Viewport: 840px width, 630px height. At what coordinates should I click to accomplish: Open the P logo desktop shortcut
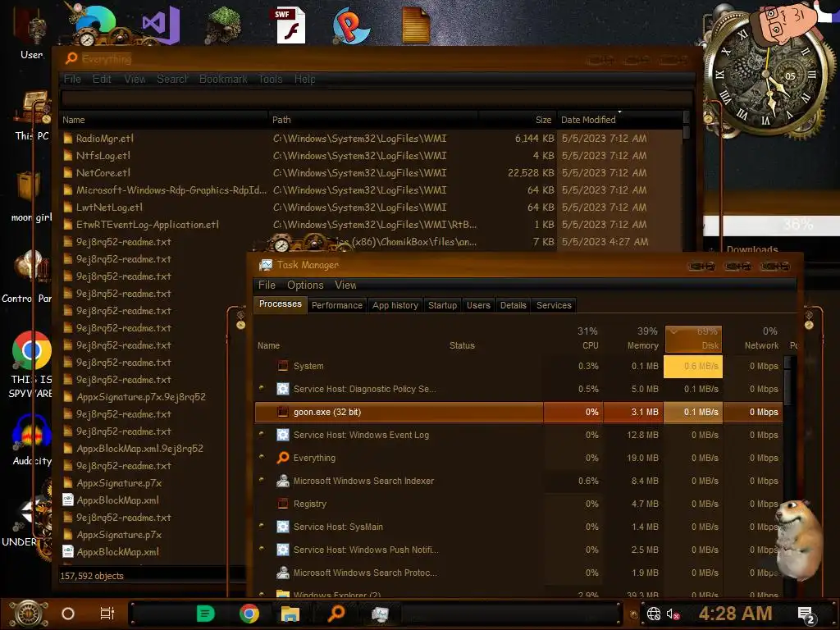(x=351, y=25)
